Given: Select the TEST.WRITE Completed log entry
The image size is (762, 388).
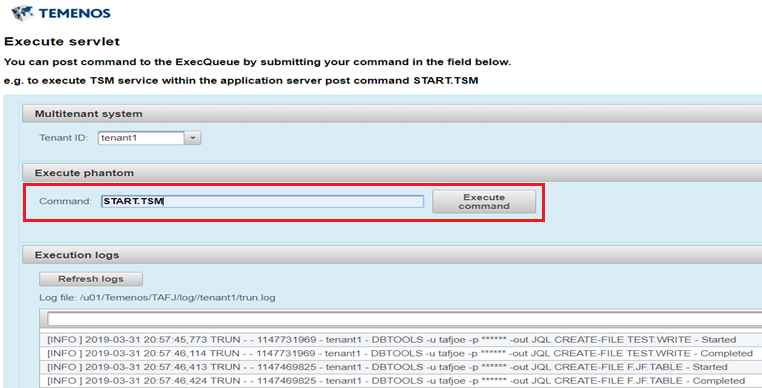Looking at the screenshot, I should click(401, 353).
